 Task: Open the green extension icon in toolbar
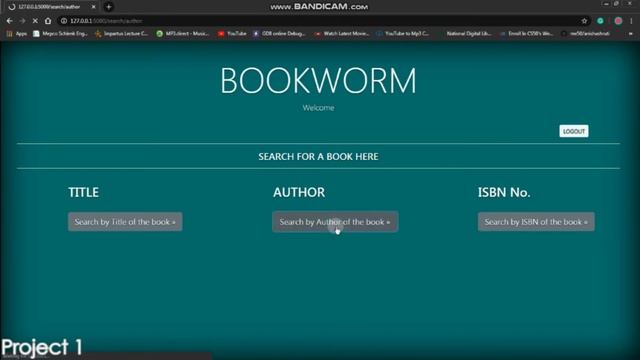600,21
